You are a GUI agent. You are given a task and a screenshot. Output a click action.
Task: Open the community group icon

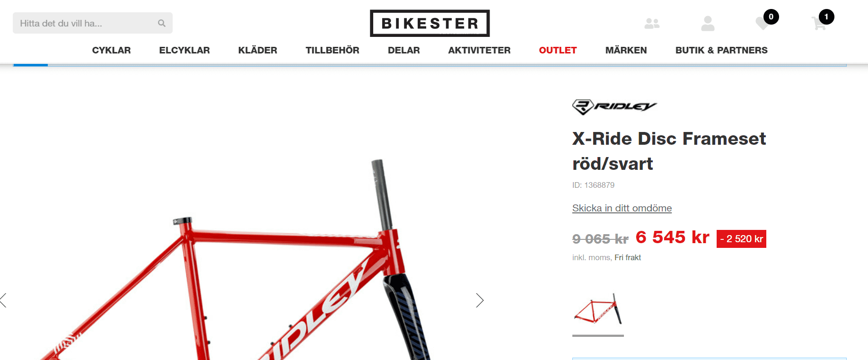pos(652,23)
